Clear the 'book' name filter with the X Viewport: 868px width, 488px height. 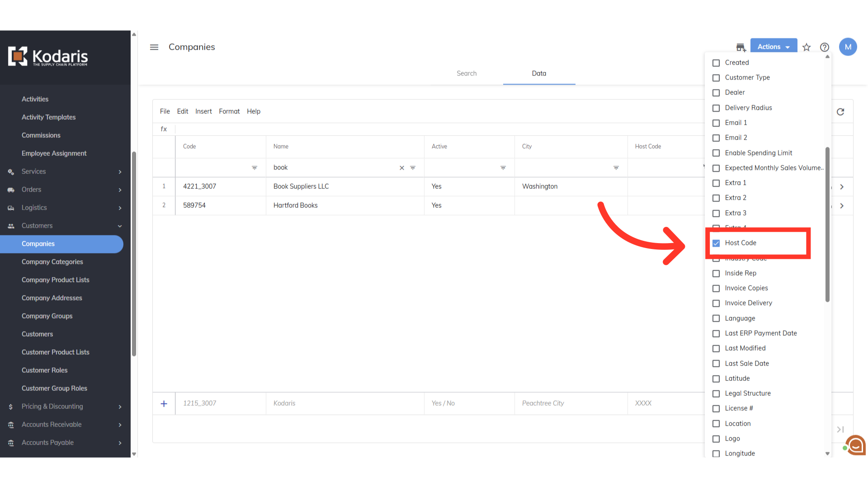point(401,168)
